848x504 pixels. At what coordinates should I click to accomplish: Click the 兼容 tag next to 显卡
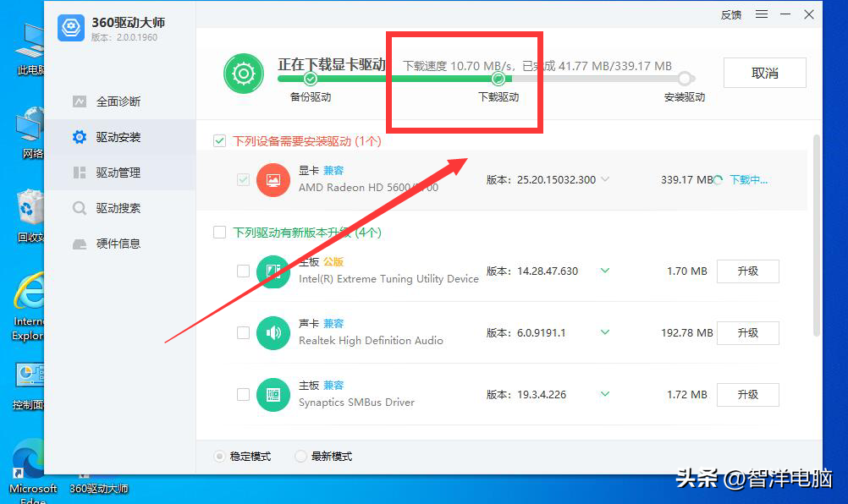[x=333, y=171]
